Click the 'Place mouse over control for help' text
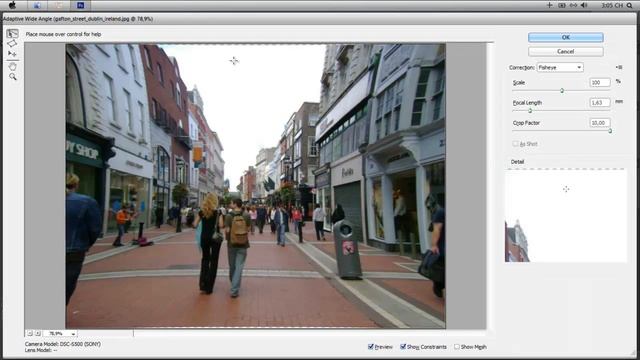 [63, 34]
